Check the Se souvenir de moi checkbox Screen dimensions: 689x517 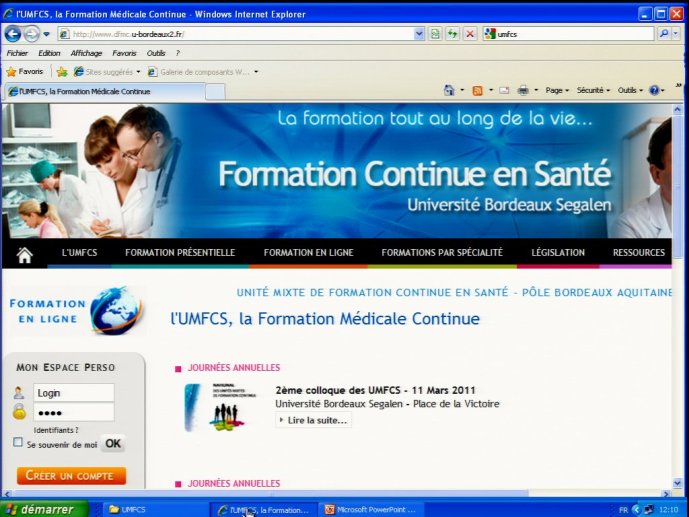pos(18,442)
